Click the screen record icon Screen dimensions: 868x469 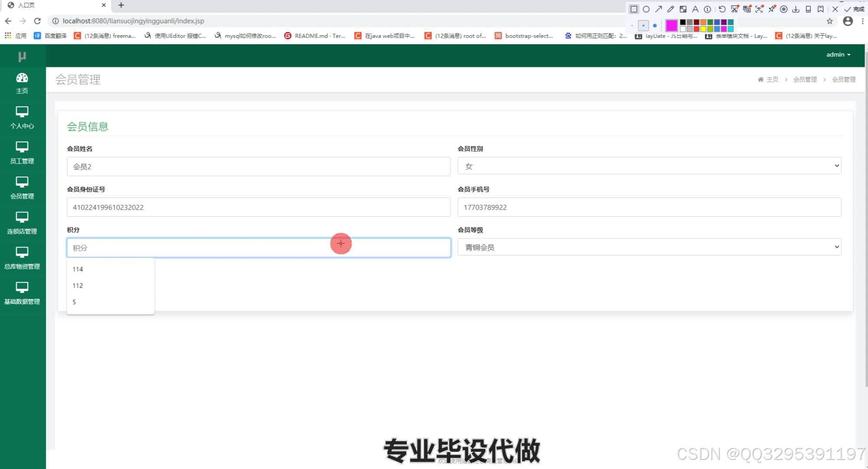click(x=784, y=9)
